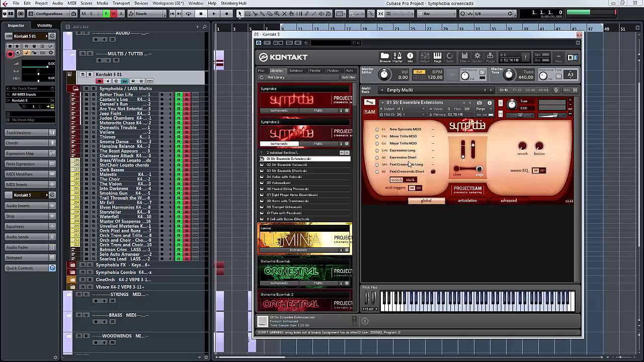The image size is (644, 362).
Task: Toggle the master EQ ON/OFF switch
Action: point(539,170)
